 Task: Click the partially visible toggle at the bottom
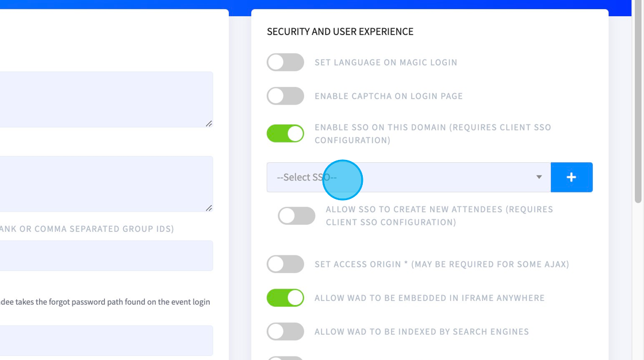click(285, 358)
